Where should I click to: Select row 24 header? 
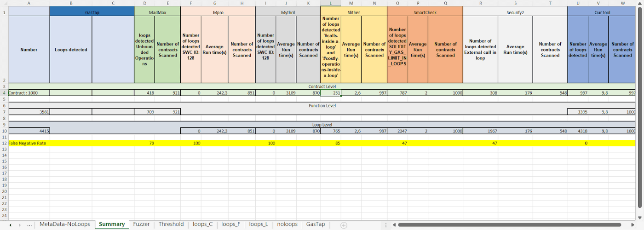[x=4, y=215]
